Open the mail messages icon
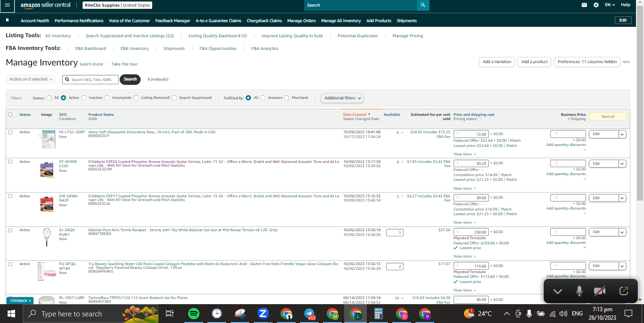The width and height of the screenshot is (644, 323). click(585, 5)
